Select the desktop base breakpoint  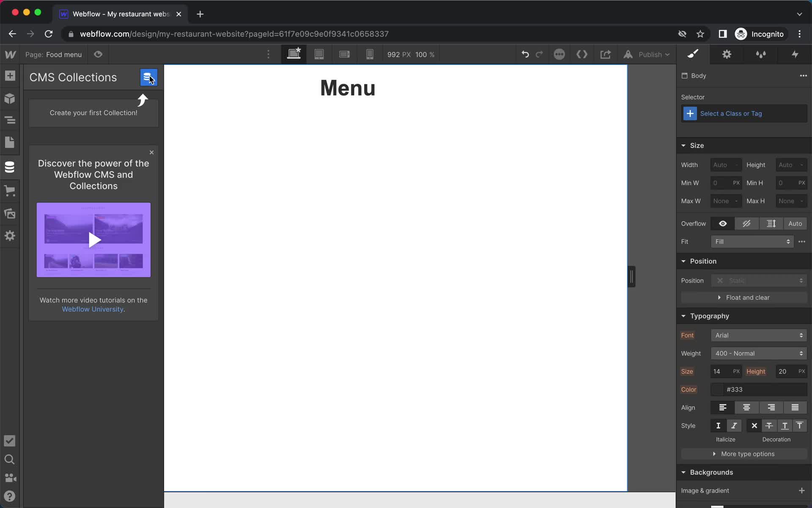tap(294, 54)
